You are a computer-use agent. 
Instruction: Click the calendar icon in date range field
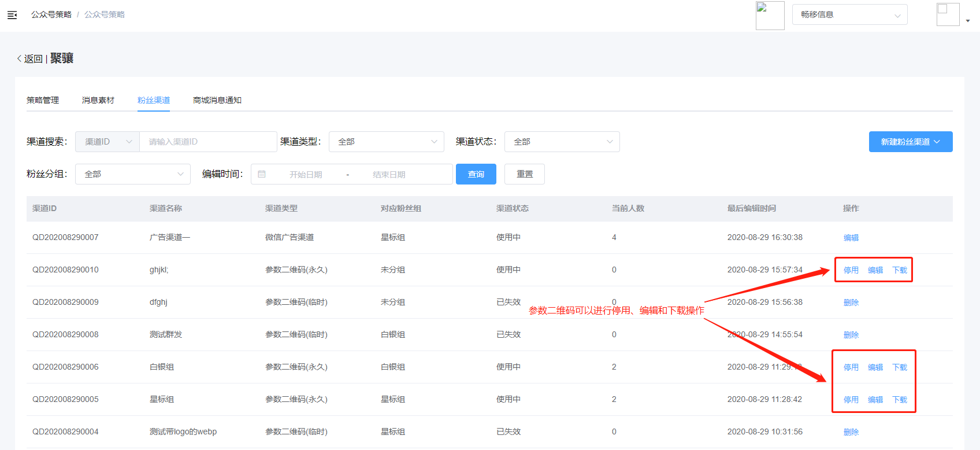point(262,174)
